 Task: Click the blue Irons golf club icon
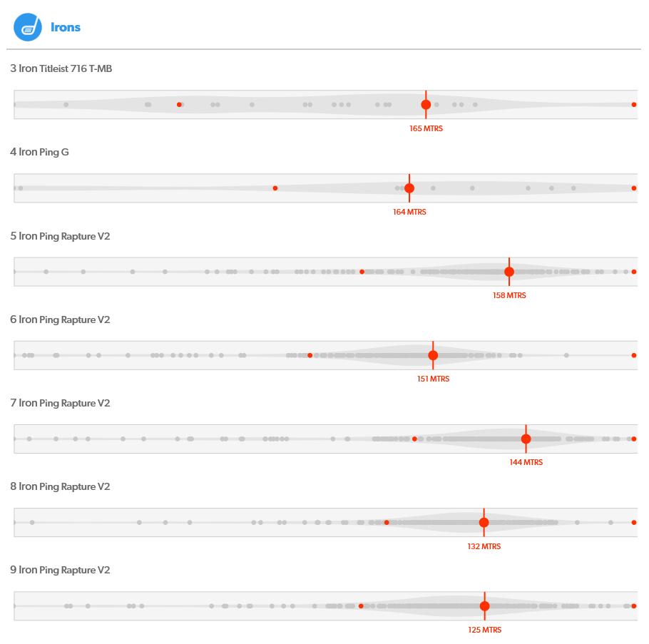click(x=28, y=28)
